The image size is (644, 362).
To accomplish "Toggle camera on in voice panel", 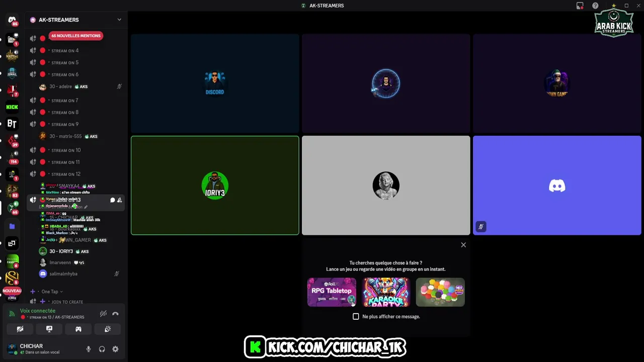I will tap(20, 329).
